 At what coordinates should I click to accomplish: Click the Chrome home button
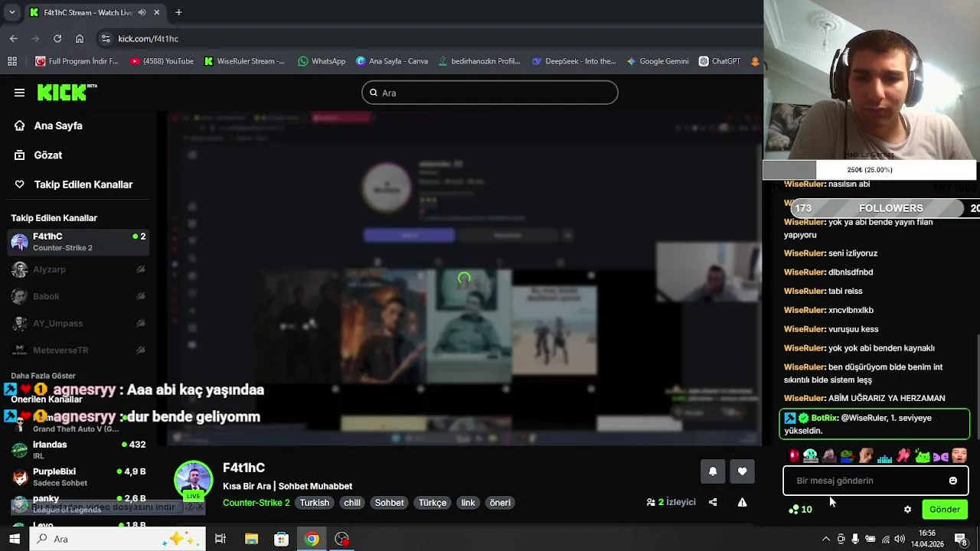tap(80, 38)
